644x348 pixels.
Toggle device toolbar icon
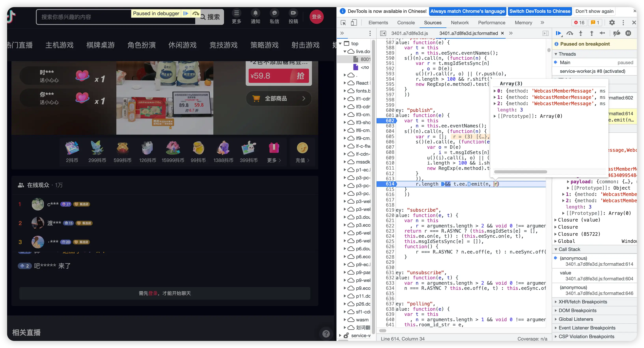pos(354,23)
